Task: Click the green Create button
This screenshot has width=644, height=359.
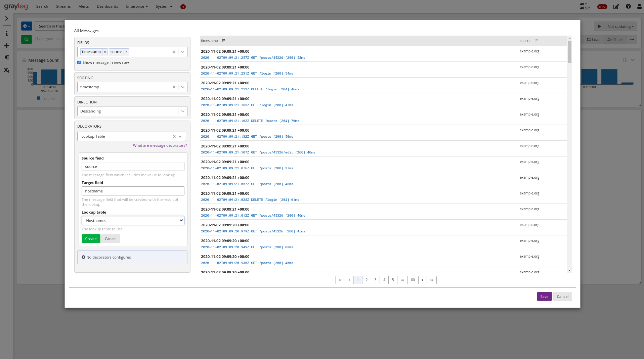Action: [x=91, y=238]
